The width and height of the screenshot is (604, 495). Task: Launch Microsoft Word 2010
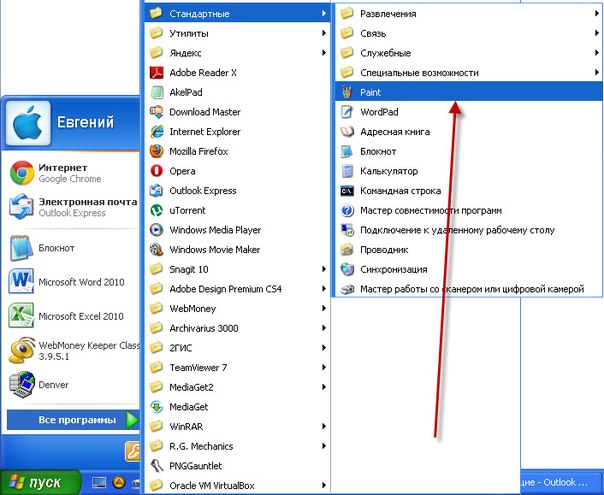(71, 282)
